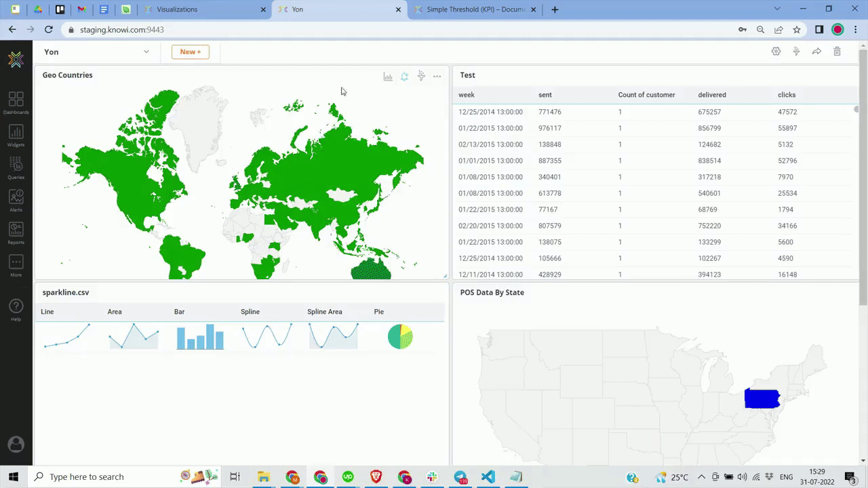The image size is (868, 488).
Task: Open Reports in the left sidebar
Action: (16, 232)
